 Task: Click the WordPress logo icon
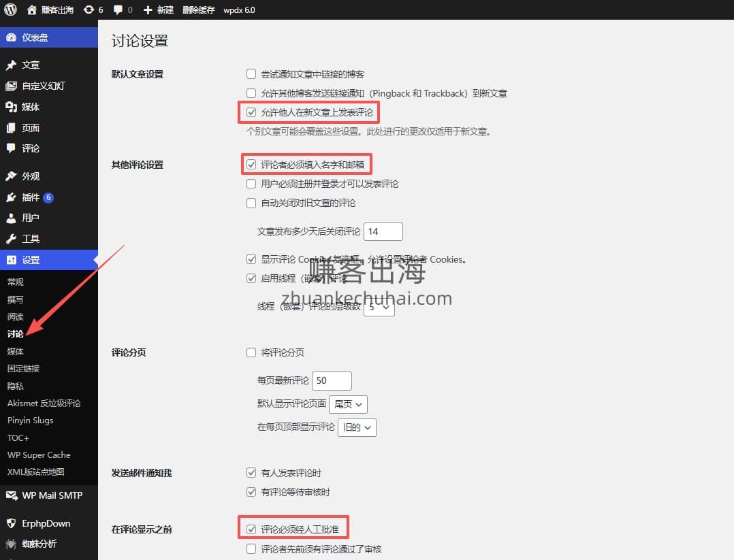(x=11, y=10)
